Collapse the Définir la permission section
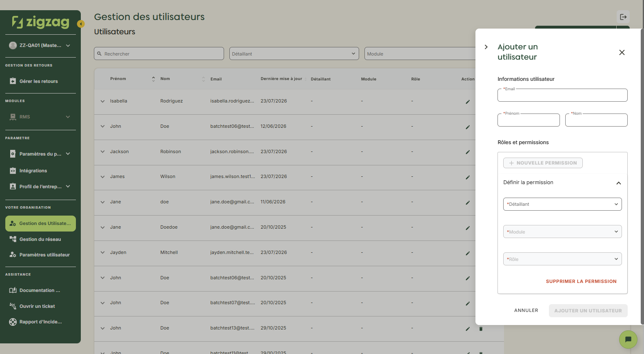The height and width of the screenshot is (354, 644). click(619, 183)
